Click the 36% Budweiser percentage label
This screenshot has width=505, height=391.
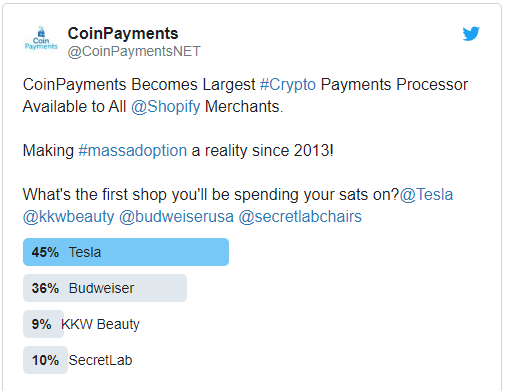45,288
